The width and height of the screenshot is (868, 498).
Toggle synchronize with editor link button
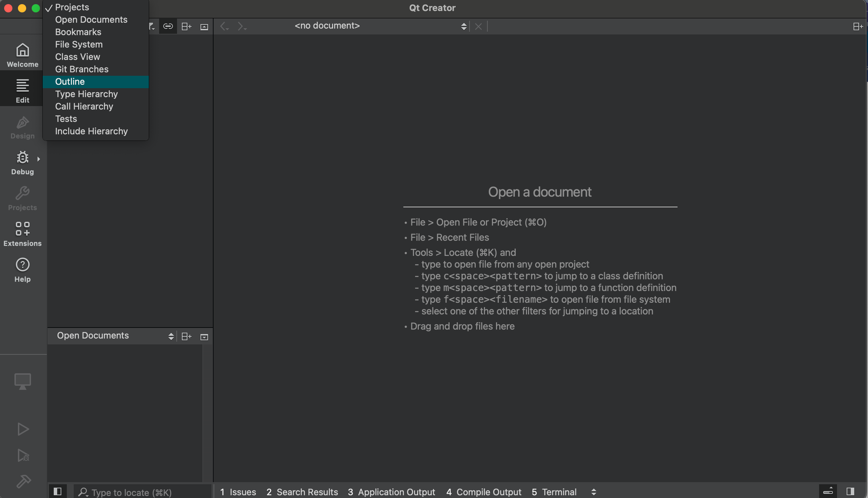168,27
